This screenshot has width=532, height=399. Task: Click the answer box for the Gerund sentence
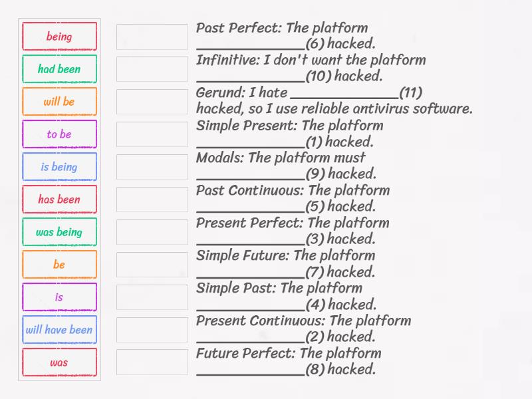coord(152,101)
